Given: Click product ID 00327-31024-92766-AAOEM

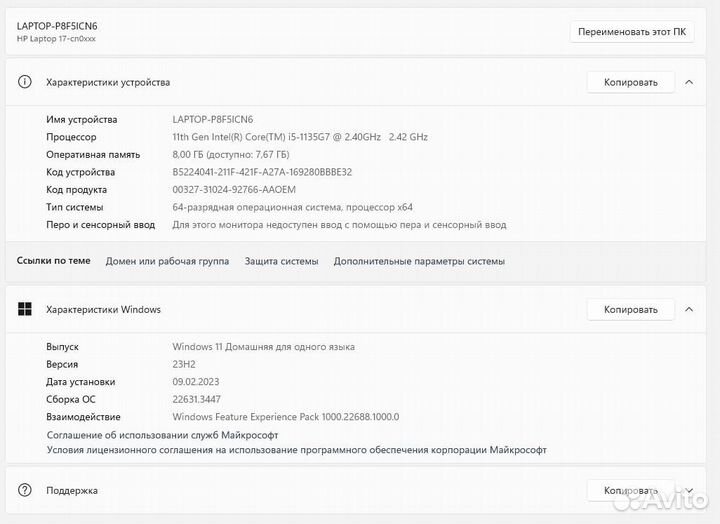Looking at the screenshot, I should coord(234,190).
